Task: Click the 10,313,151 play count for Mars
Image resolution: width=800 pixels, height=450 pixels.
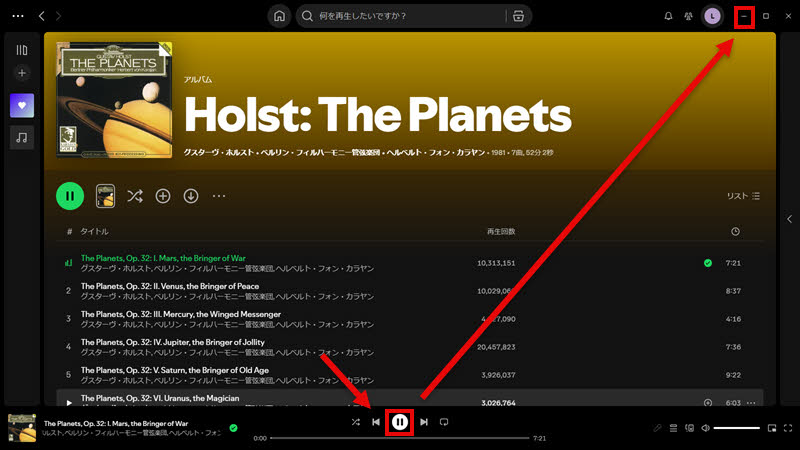Action: coord(496,263)
